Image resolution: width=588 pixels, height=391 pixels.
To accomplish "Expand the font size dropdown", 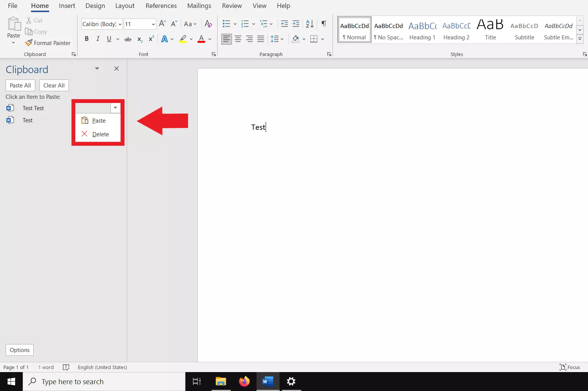I will tap(153, 24).
